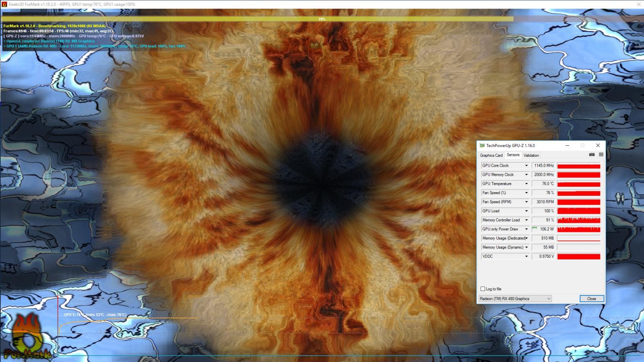Viewport: 644px width, 362px height.
Task: Click the Frames and FPS overlay line
Action: click(x=58, y=31)
